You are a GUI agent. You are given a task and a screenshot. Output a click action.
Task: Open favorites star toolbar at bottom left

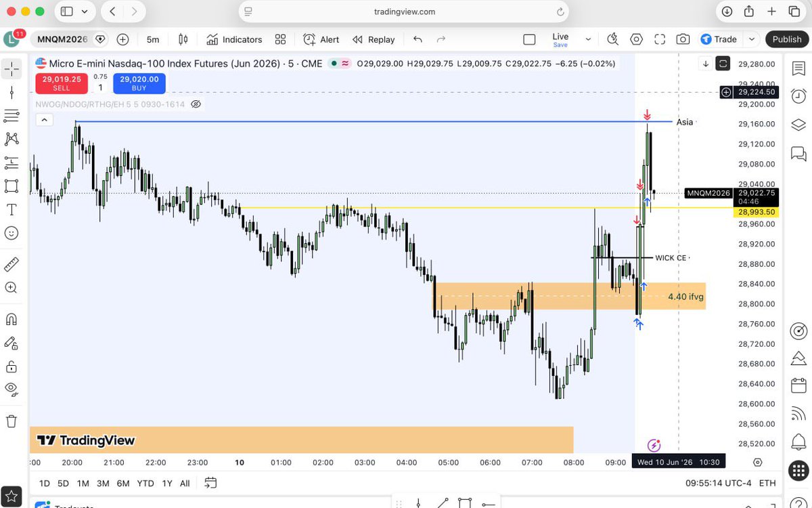[12, 496]
